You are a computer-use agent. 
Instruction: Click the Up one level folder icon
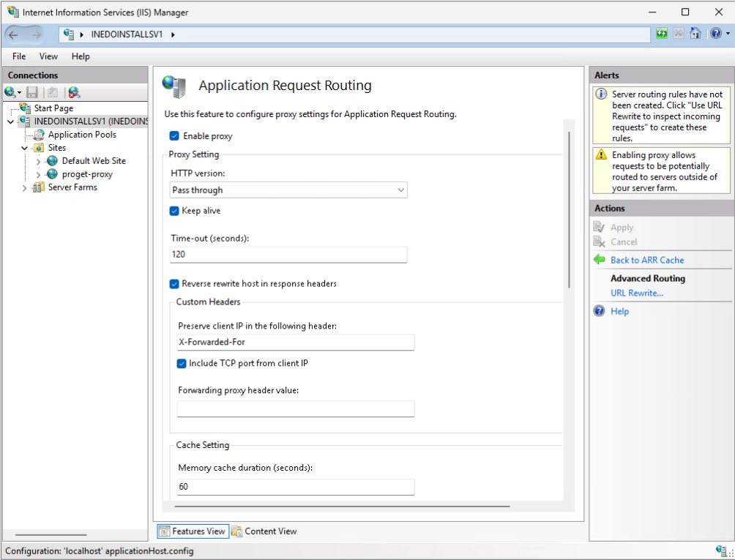tap(53, 92)
